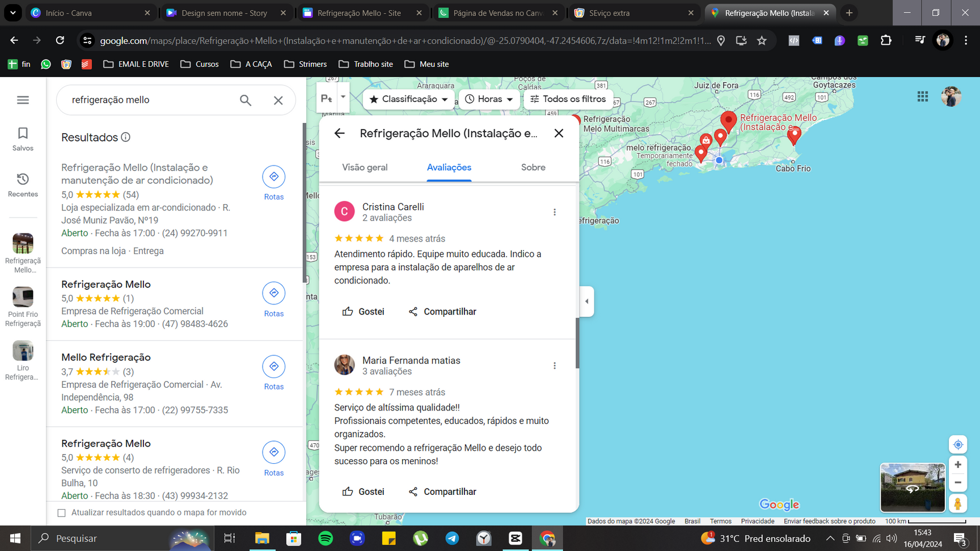This screenshot has height=551, width=980.
Task: Open a new browser tab
Action: click(849, 12)
